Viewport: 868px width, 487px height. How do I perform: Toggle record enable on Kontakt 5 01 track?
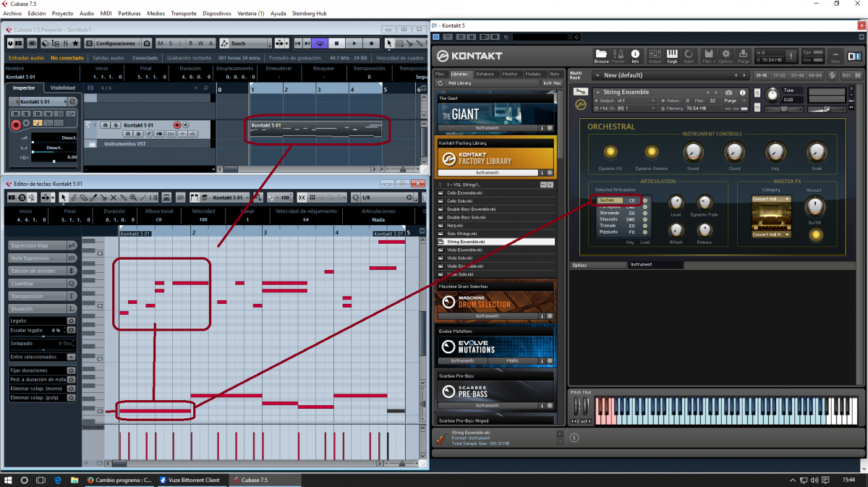click(176, 125)
